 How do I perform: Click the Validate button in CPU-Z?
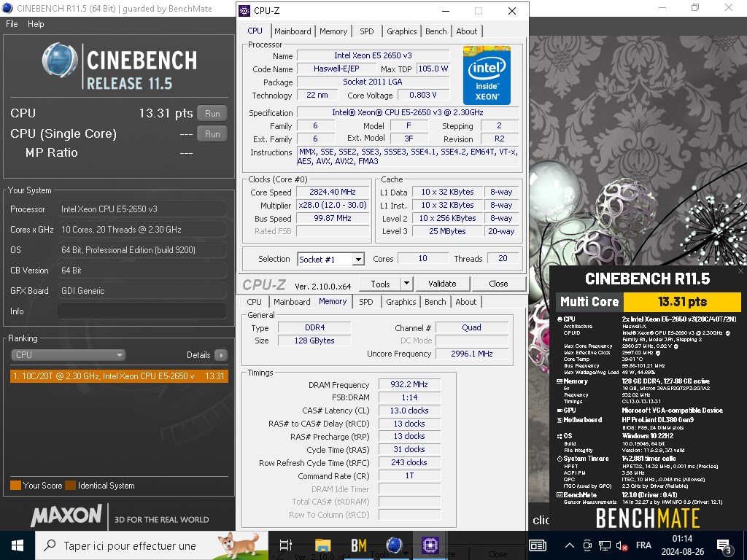pos(442,284)
